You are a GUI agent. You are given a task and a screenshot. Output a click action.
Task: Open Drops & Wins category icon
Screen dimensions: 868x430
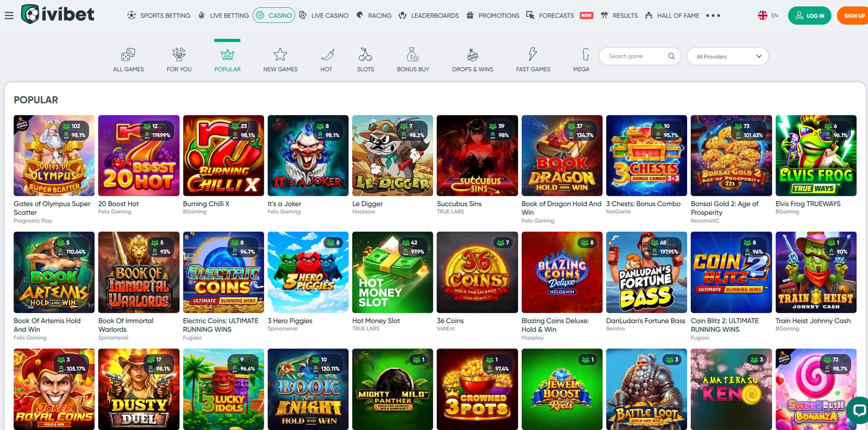click(472, 54)
